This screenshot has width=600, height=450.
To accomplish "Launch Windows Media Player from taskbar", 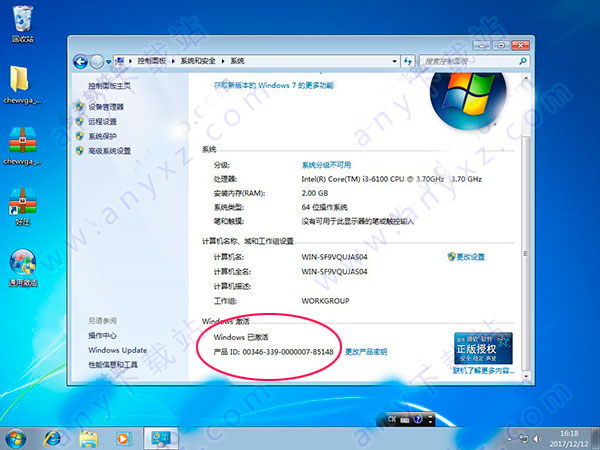I will coord(124,439).
